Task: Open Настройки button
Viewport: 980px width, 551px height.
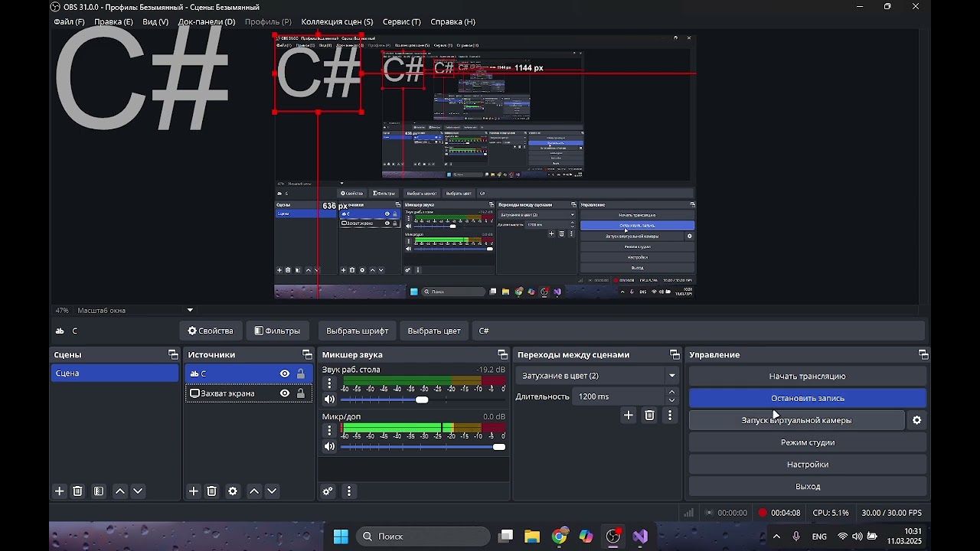Action: (x=808, y=465)
